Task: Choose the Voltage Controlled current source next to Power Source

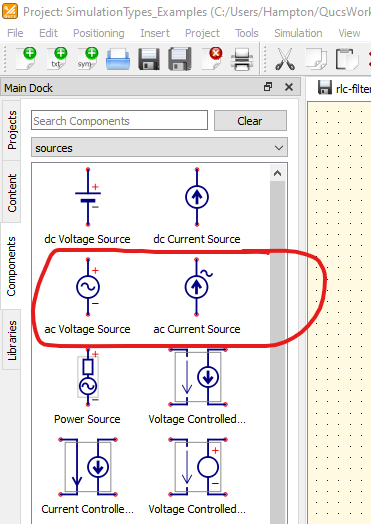Action: pyautogui.click(x=197, y=386)
